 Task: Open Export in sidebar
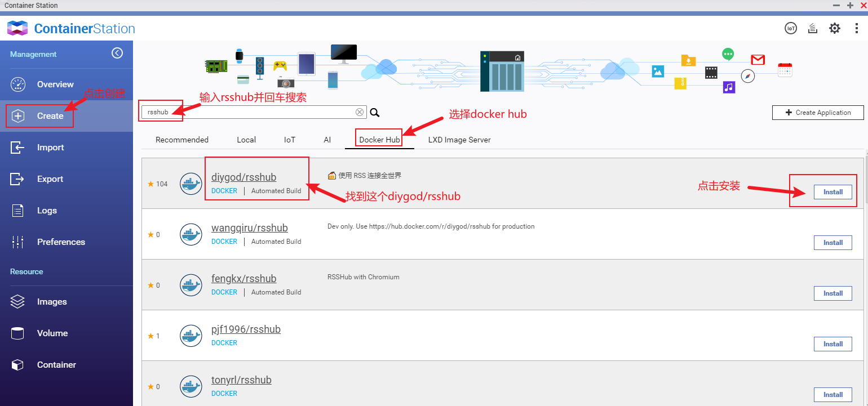pyautogui.click(x=67, y=179)
